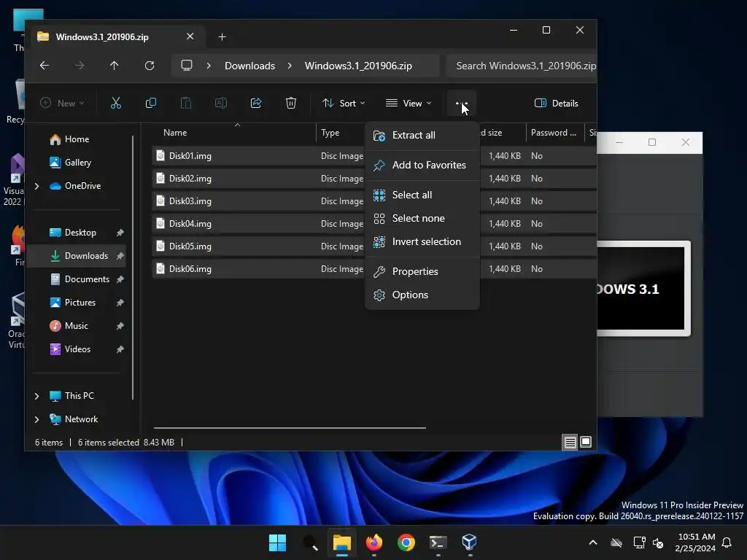The height and width of the screenshot is (560, 747).
Task: Open Options from the menu
Action: (x=422, y=295)
